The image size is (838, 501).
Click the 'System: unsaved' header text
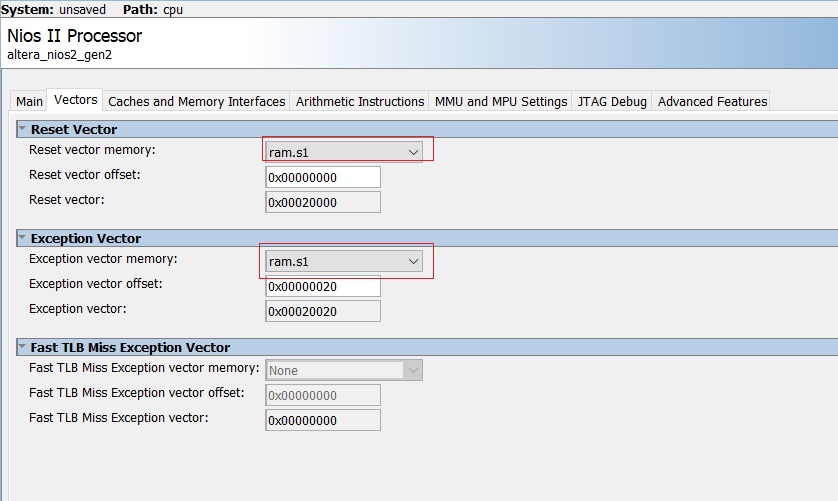pos(53,9)
